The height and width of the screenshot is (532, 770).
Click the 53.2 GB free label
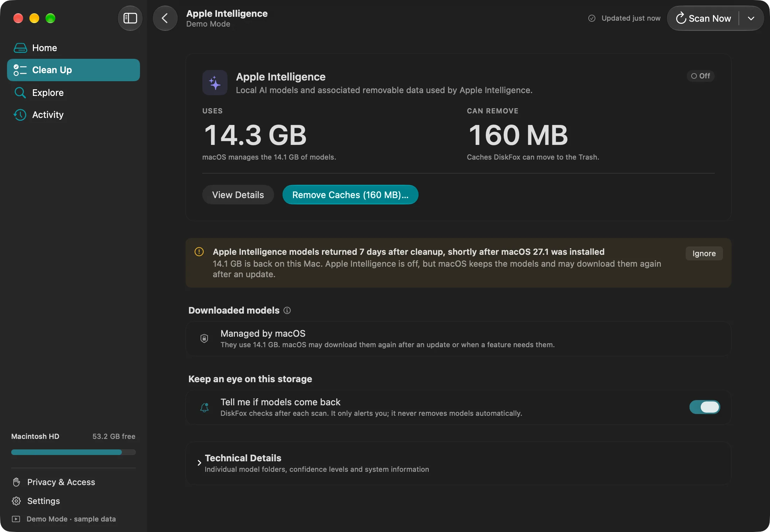point(114,436)
